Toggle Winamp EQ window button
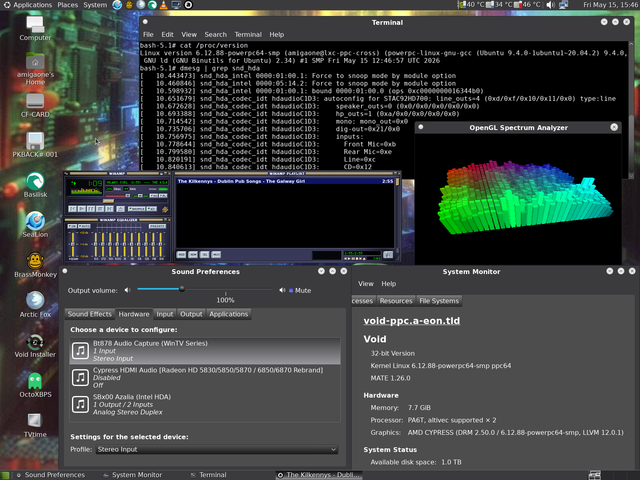The height and width of the screenshot is (480, 640). 154,196
